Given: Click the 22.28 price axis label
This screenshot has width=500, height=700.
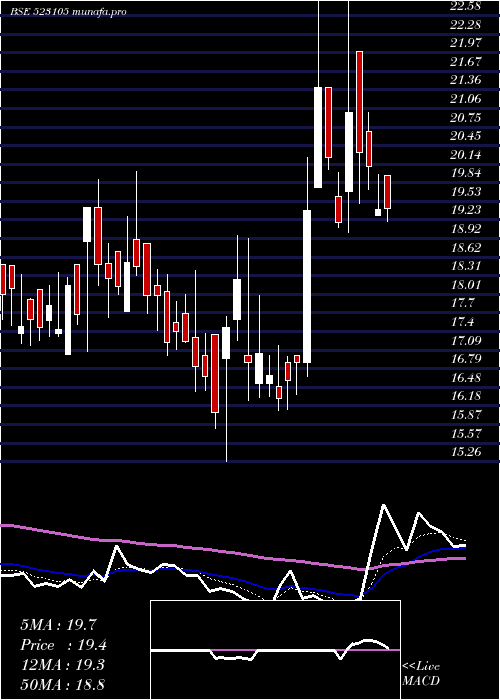Looking at the screenshot, I should tap(466, 24).
